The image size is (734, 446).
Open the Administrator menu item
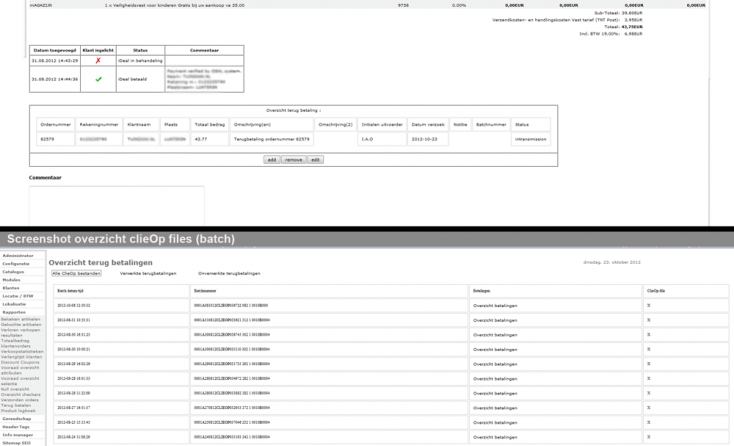18,255
